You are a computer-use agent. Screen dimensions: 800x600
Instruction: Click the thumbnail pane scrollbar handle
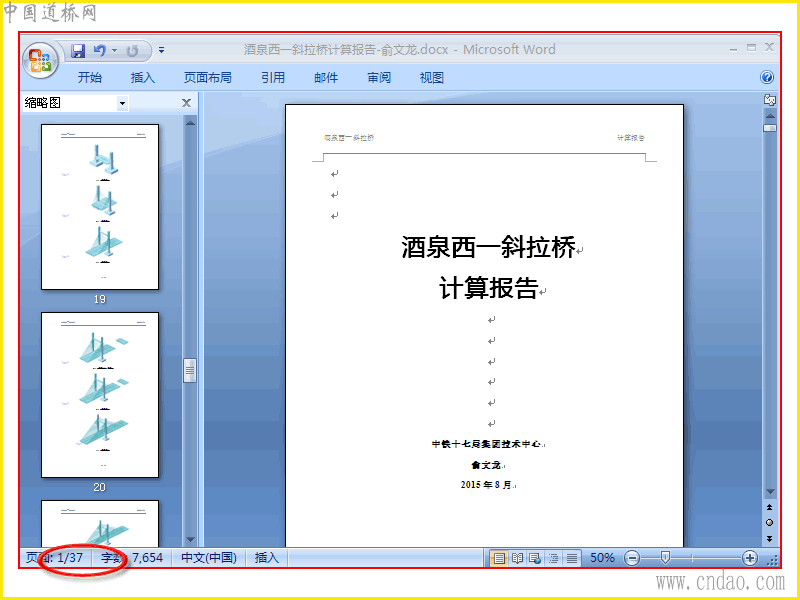[190, 371]
